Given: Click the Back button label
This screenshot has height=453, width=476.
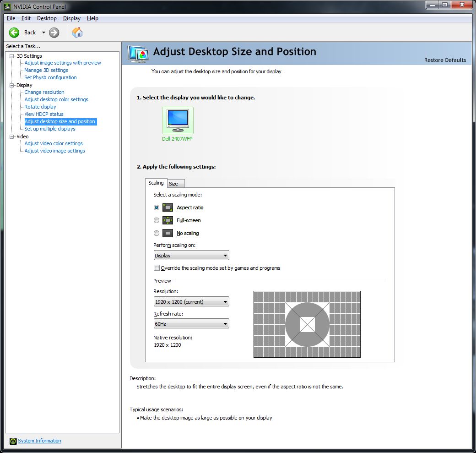Looking at the screenshot, I should point(30,33).
